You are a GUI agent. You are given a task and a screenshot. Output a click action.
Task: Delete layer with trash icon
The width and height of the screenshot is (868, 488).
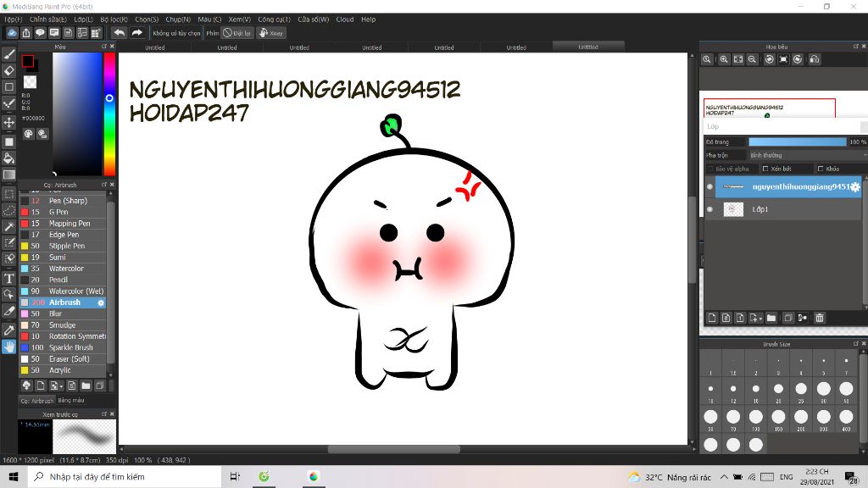coord(820,318)
